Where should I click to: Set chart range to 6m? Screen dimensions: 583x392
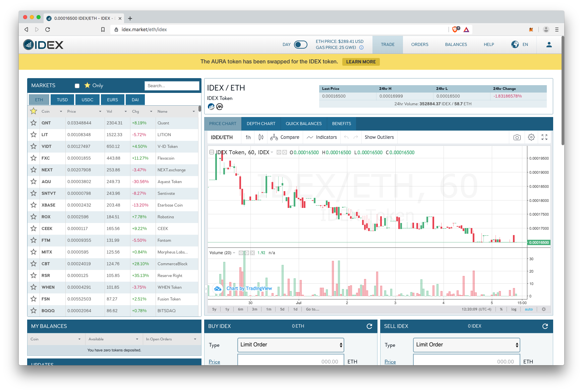click(x=241, y=309)
